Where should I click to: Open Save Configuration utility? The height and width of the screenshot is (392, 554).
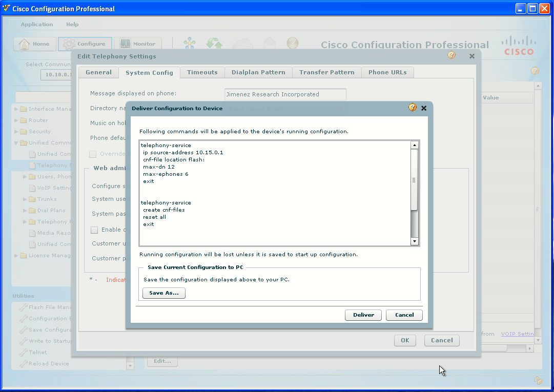pos(46,330)
